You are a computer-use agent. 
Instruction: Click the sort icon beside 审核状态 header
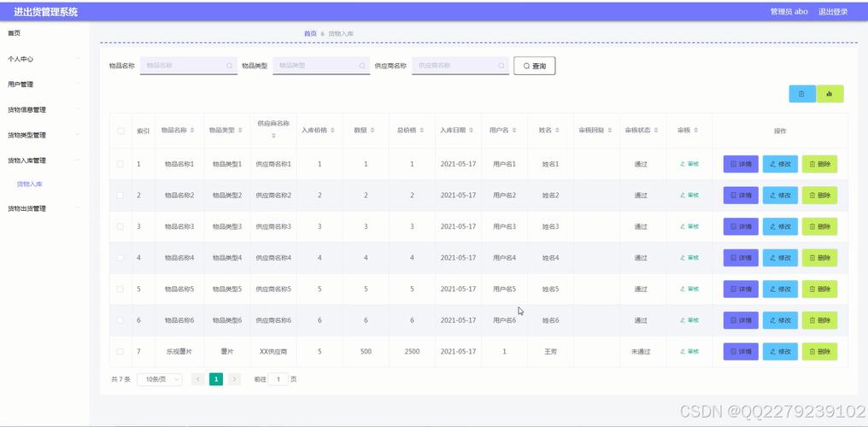(656, 131)
